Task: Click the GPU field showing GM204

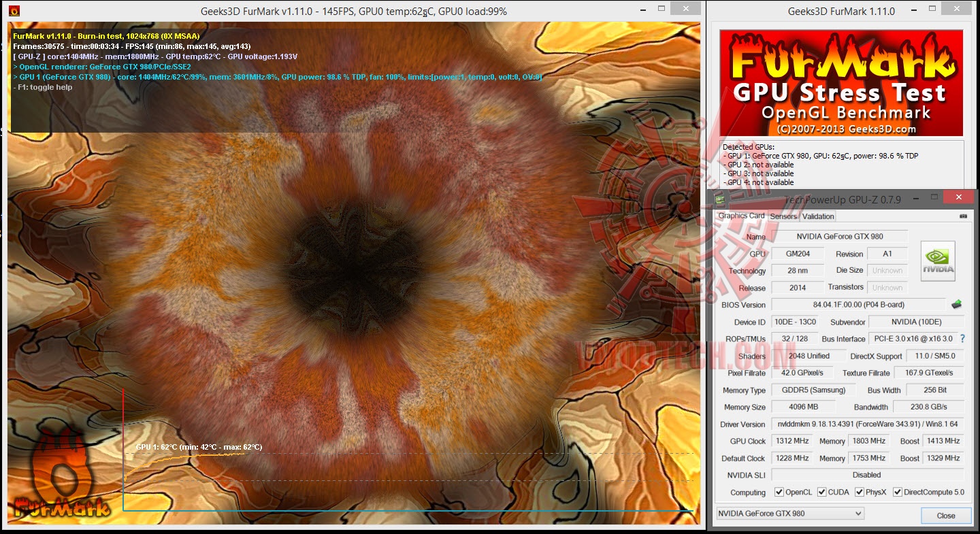Action: [797, 254]
